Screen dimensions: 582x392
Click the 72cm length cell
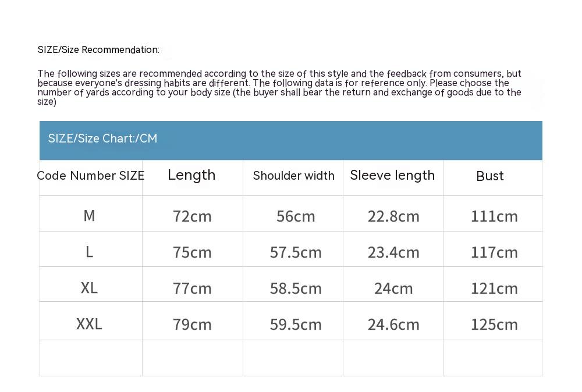(x=192, y=216)
